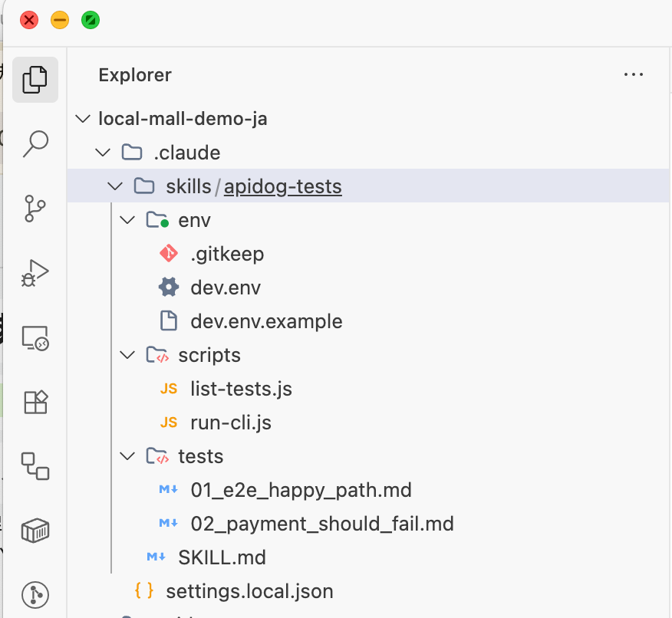Click the connected squares icon in activity bar
Image resolution: width=672 pixels, height=618 pixels.
pos(35,466)
